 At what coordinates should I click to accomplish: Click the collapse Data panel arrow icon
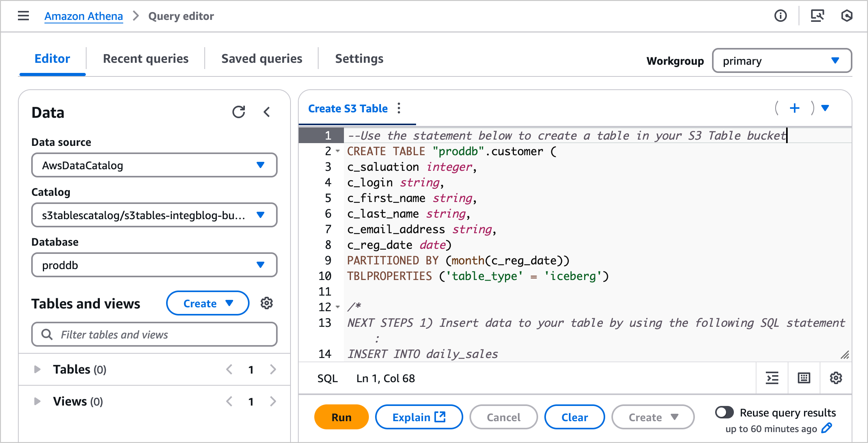pyautogui.click(x=264, y=112)
